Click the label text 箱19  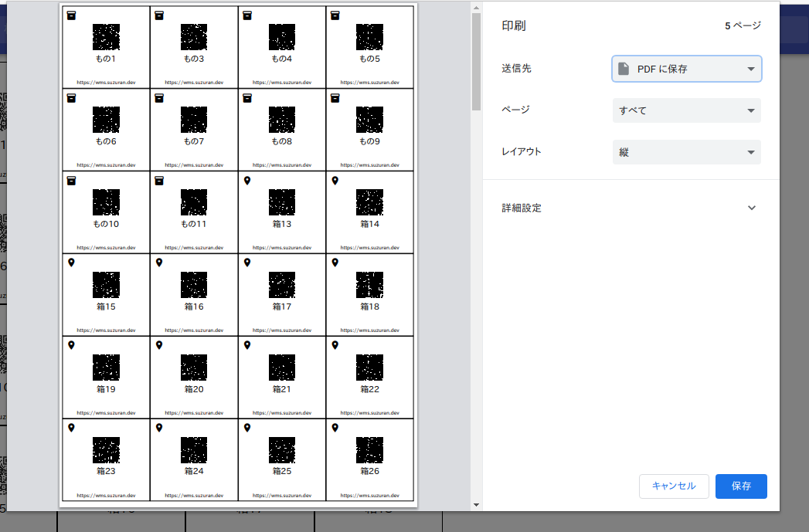(107, 388)
